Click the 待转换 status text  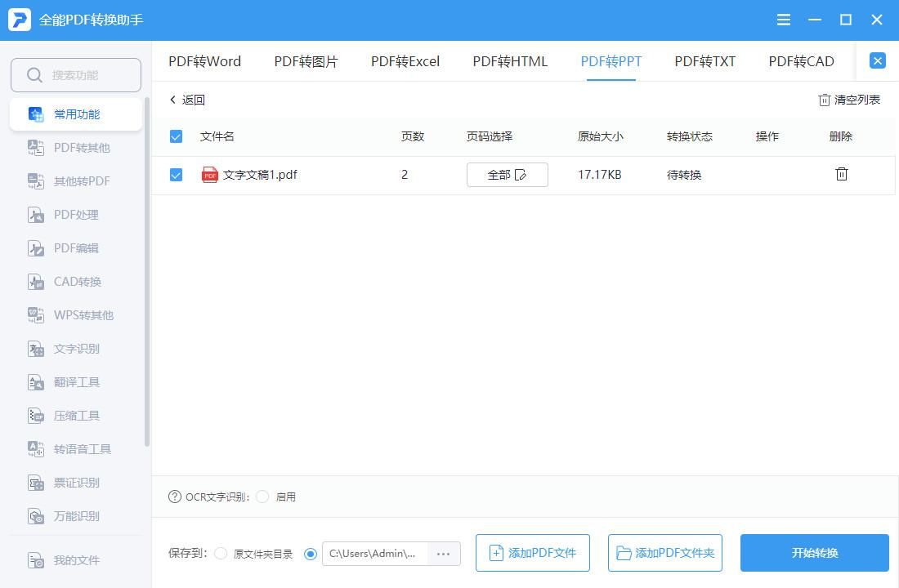click(684, 175)
